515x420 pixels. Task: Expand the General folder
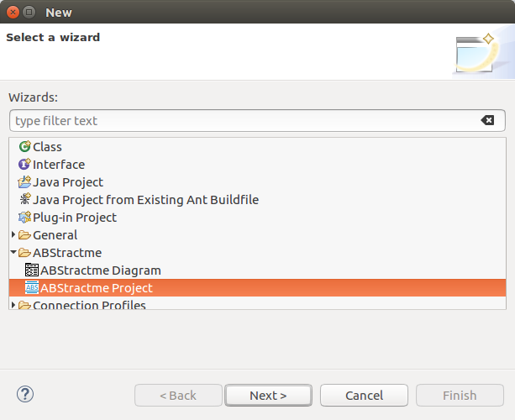(13, 235)
